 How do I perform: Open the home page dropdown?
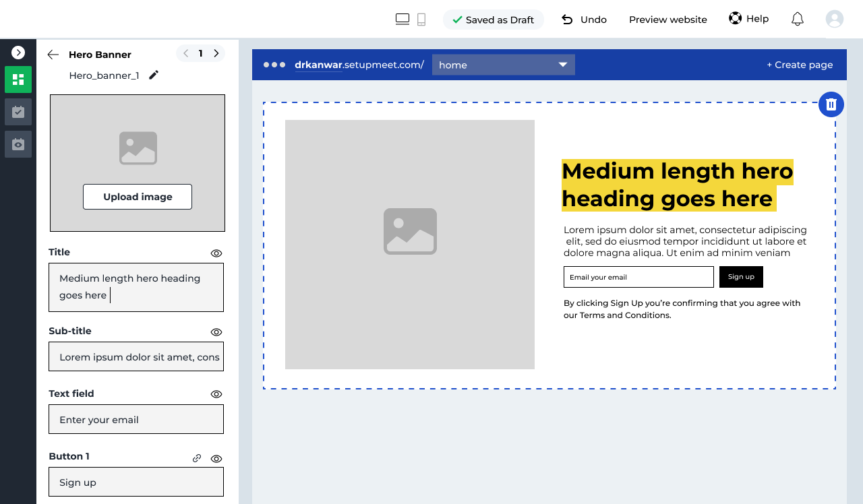click(x=503, y=65)
